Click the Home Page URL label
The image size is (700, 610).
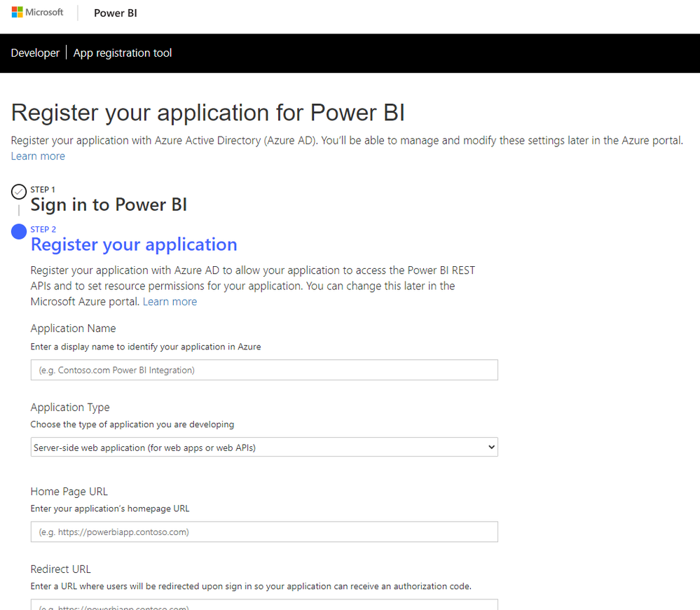tap(69, 492)
